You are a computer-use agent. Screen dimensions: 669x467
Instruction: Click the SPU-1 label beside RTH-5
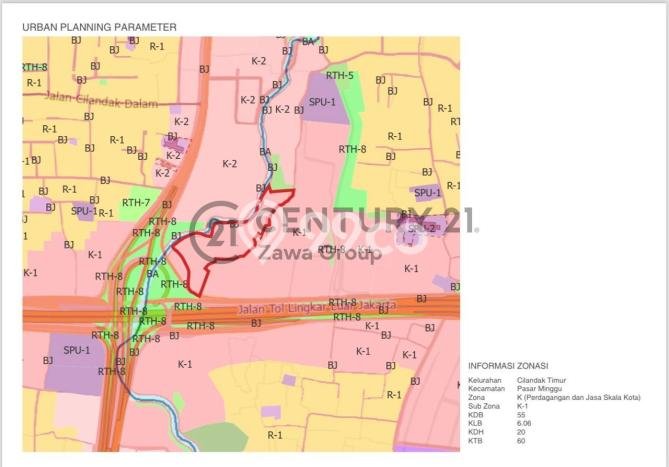click(322, 102)
